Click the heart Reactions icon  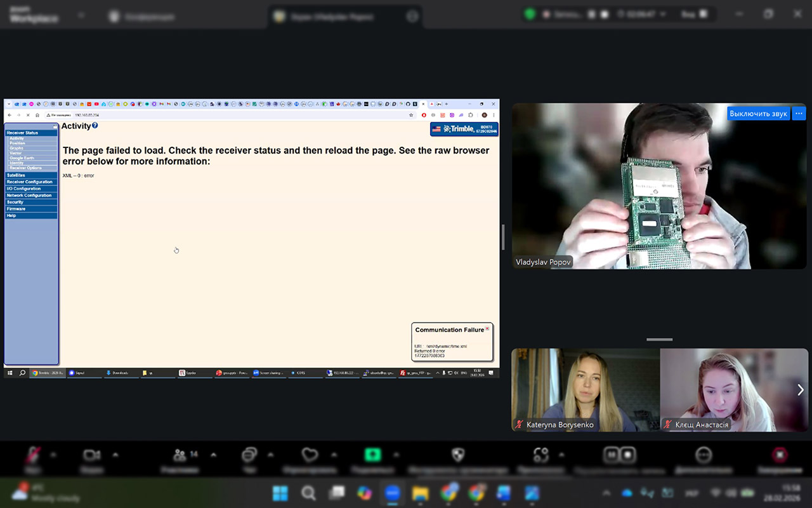pyautogui.click(x=310, y=455)
